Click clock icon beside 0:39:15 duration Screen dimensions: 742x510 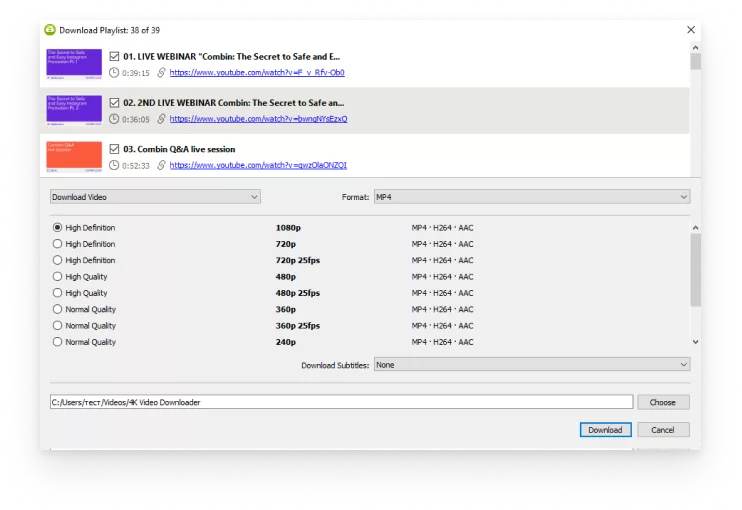[114, 72]
